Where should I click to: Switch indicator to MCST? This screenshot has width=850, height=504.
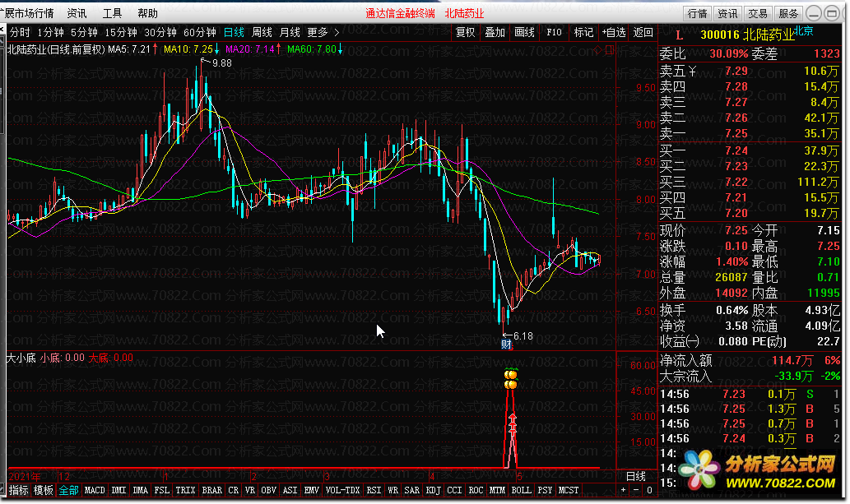tap(569, 490)
